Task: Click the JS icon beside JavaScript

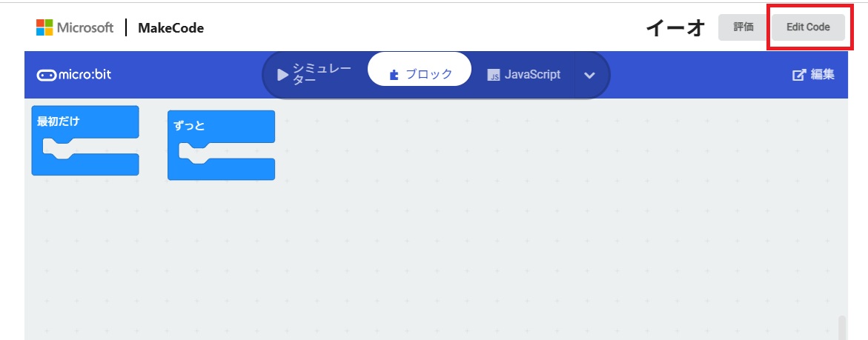Action: pyautogui.click(x=494, y=75)
